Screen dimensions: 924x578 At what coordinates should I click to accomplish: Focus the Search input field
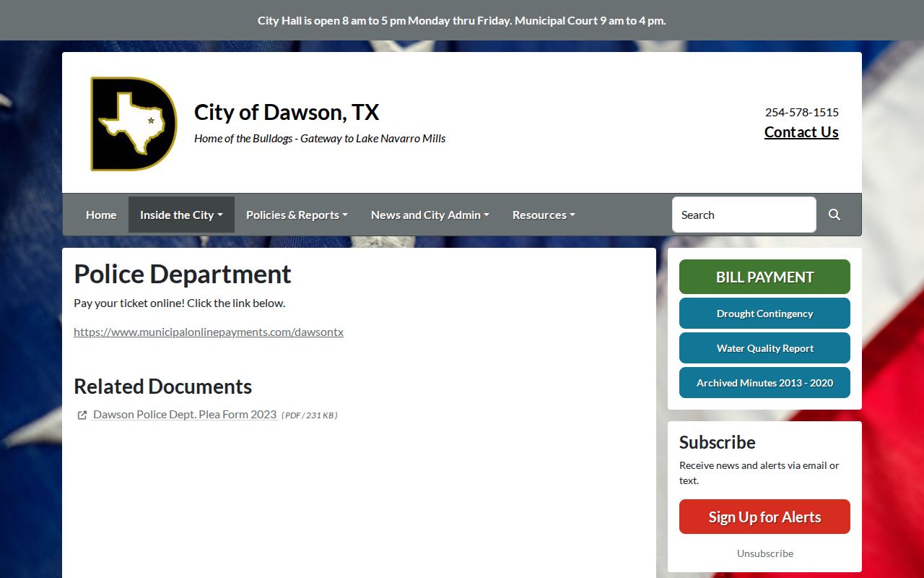744,215
